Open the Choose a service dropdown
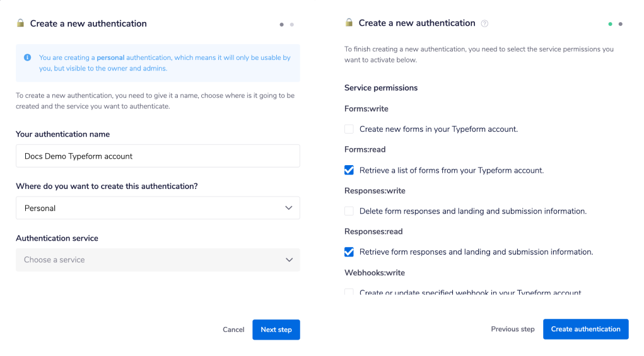644x356 pixels. [157, 260]
